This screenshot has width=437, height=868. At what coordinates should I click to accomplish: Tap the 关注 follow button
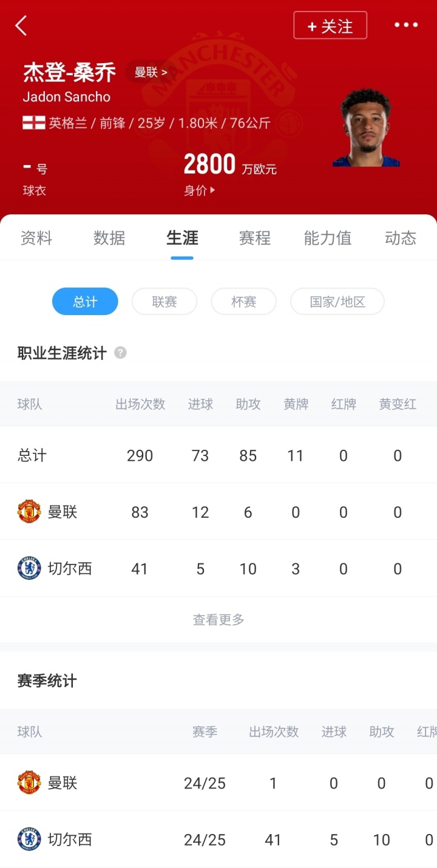point(330,25)
